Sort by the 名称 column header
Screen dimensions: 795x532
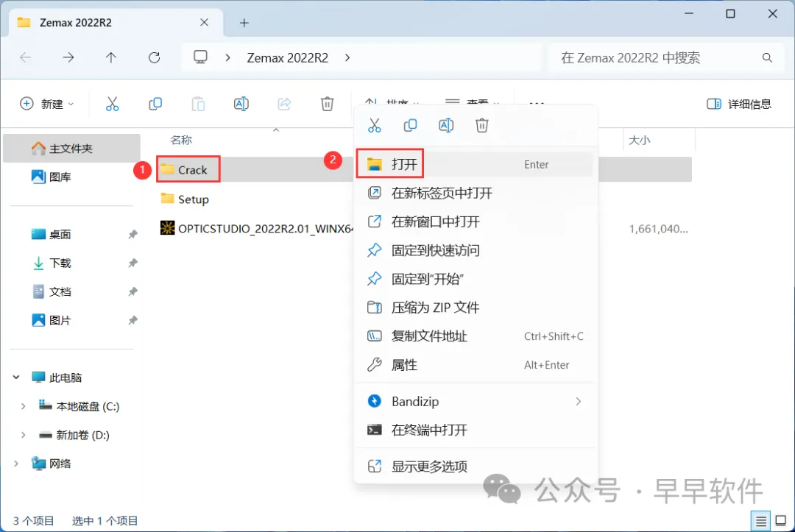pos(181,140)
